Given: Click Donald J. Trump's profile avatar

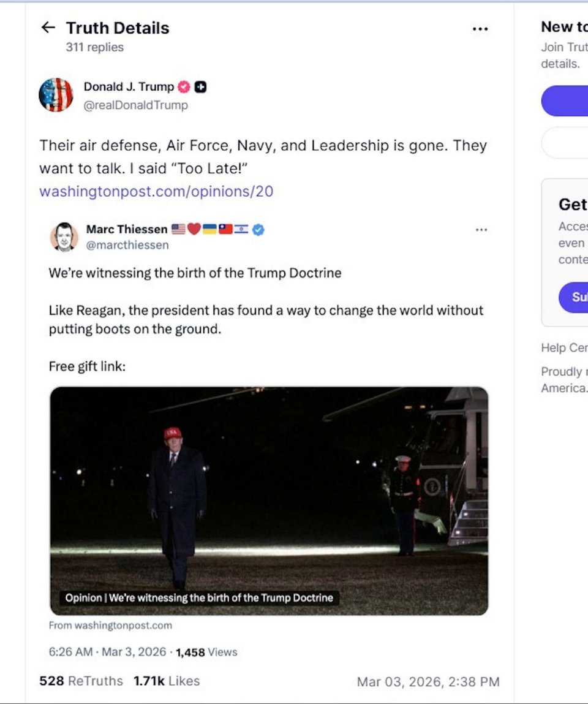Looking at the screenshot, I should point(56,95).
